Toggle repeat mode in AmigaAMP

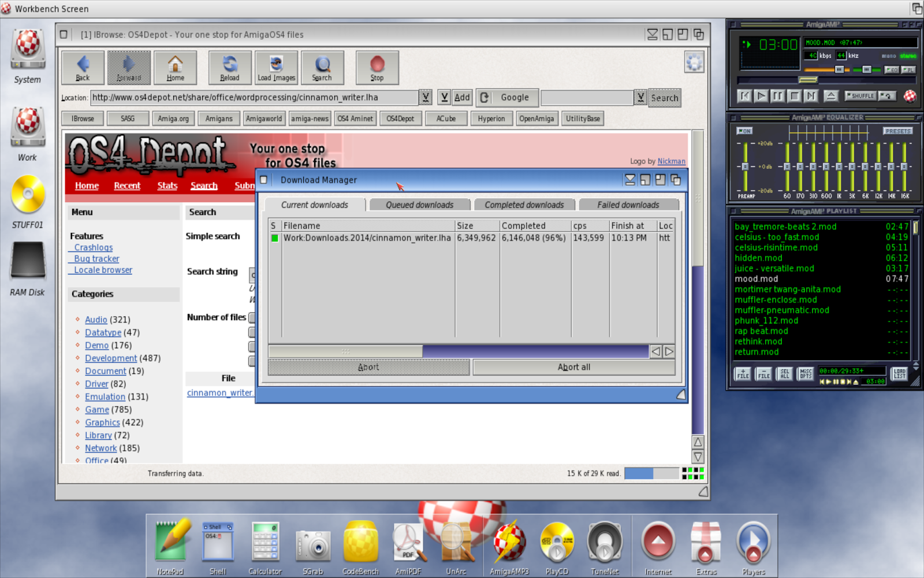coord(886,96)
